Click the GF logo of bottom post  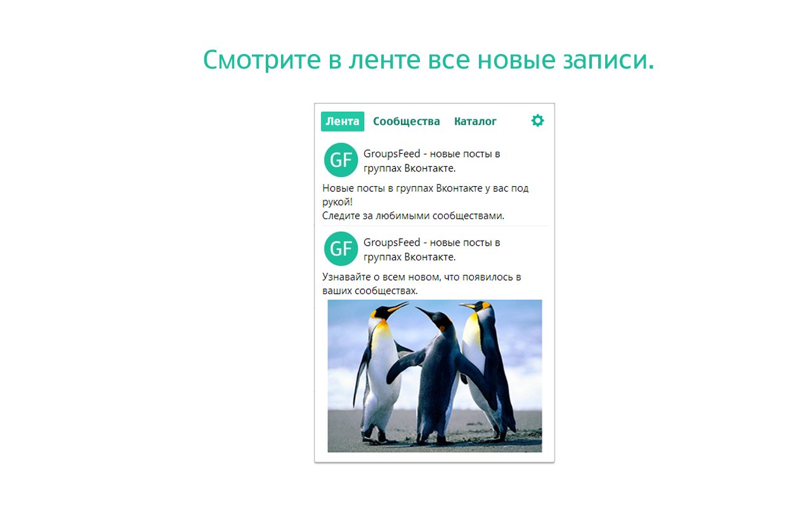(x=341, y=249)
